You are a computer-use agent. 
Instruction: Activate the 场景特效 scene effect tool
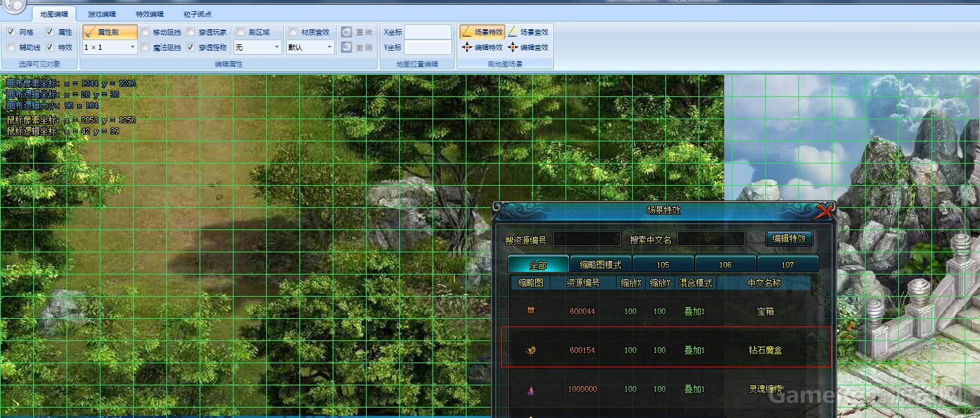(x=482, y=32)
